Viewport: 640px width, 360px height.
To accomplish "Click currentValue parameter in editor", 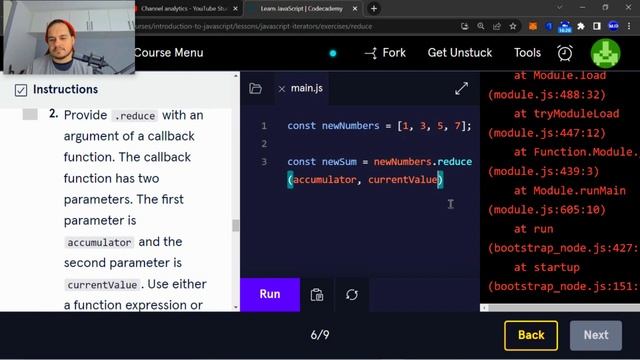I will pos(402,180).
